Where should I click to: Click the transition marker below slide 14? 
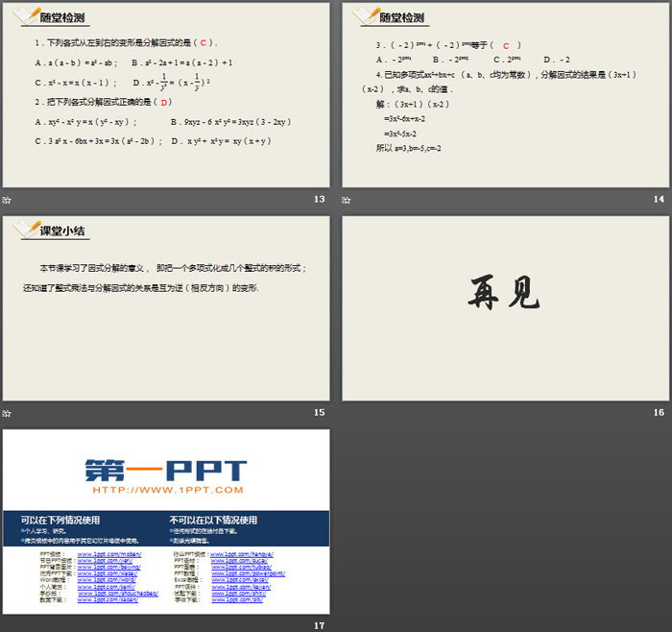[348, 200]
